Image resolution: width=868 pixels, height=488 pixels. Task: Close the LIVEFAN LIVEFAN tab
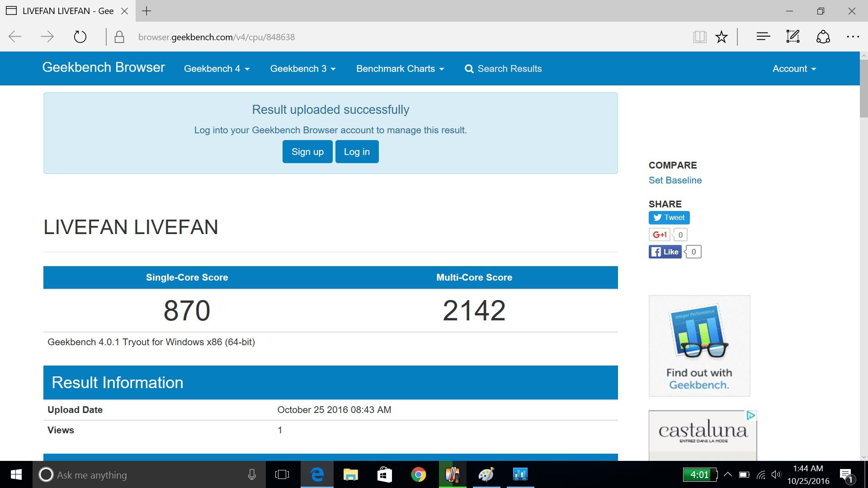click(125, 11)
